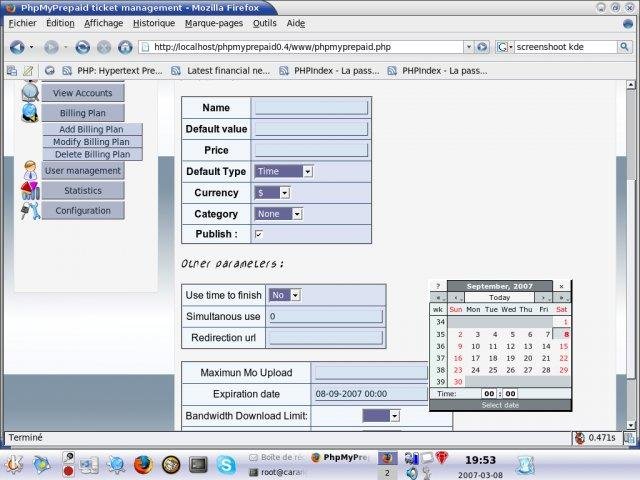Image resolution: width=640 pixels, height=480 pixels.
Task: Open the Default Type dropdown
Action: (284, 171)
